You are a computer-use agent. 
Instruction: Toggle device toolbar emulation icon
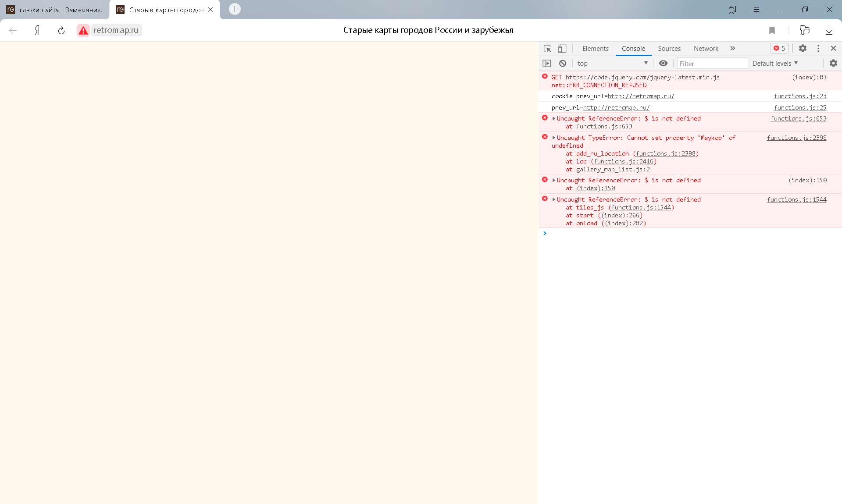coord(562,49)
